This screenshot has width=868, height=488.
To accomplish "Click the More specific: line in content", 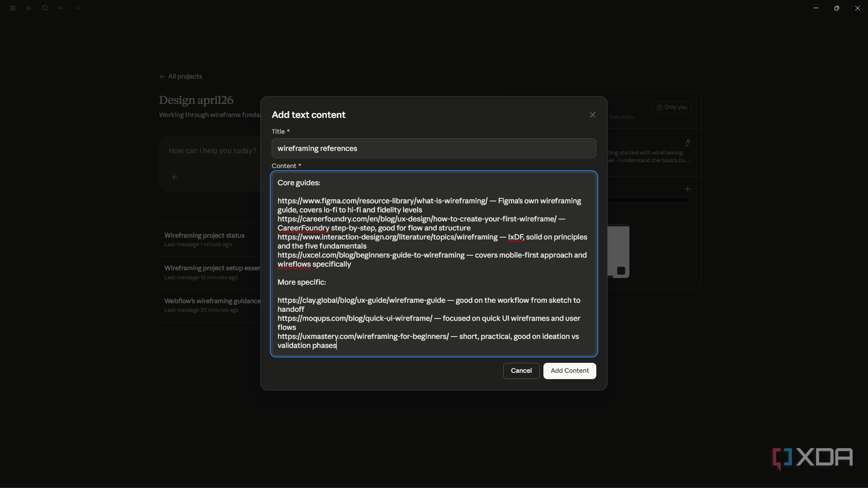I will [x=302, y=282].
